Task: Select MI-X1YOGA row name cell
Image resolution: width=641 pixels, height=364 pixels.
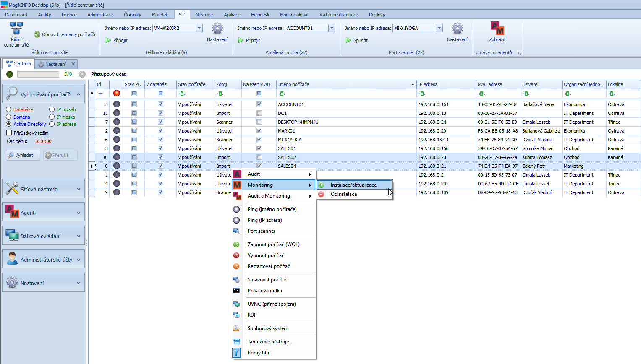Action: coord(346,140)
